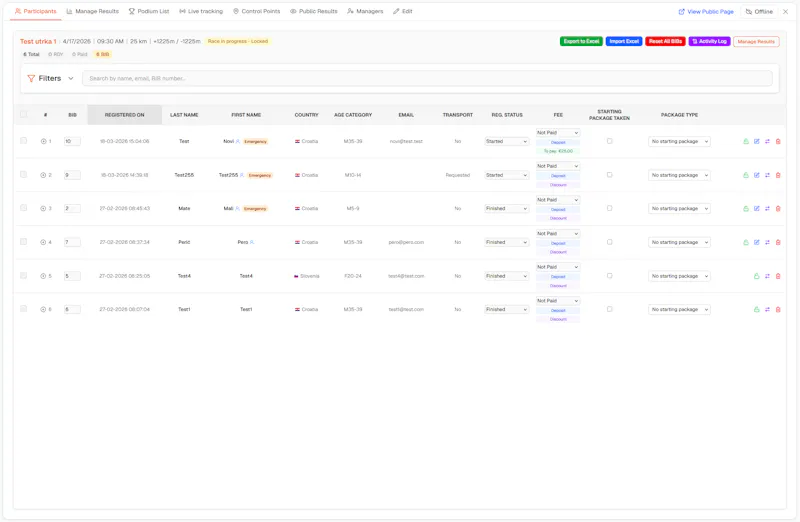Click red trash icon in Test1 row
Image resolution: width=800 pixels, height=522 pixels.
point(778,309)
